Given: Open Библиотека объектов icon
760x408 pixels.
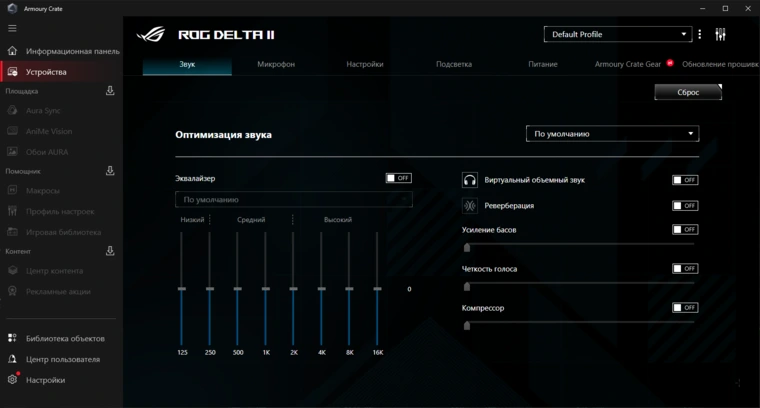Looking at the screenshot, I should click(x=12, y=338).
